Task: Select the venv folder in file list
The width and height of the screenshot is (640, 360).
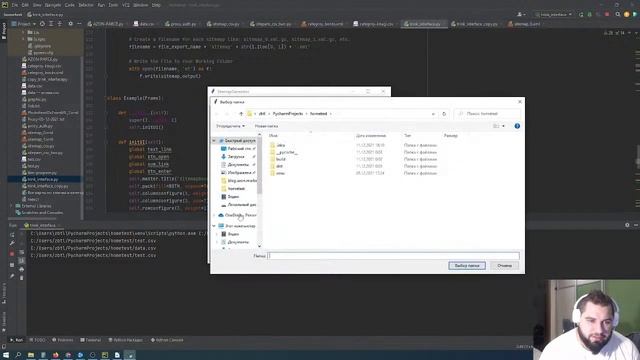Action: (x=280, y=173)
